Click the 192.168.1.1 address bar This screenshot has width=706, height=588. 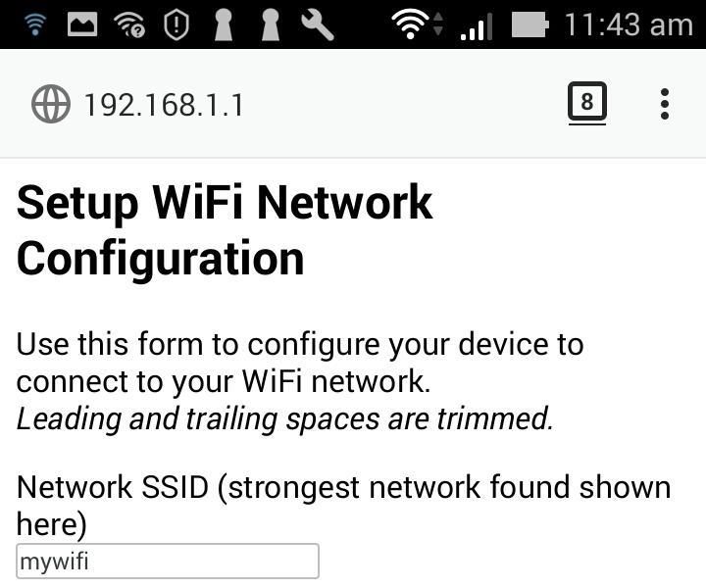[x=163, y=104]
